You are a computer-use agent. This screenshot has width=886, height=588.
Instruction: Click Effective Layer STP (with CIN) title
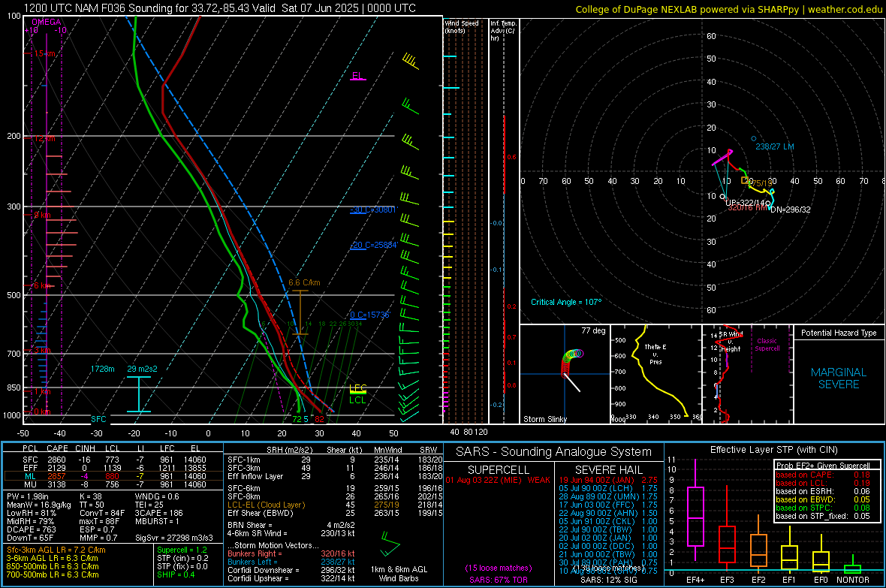point(773,450)
